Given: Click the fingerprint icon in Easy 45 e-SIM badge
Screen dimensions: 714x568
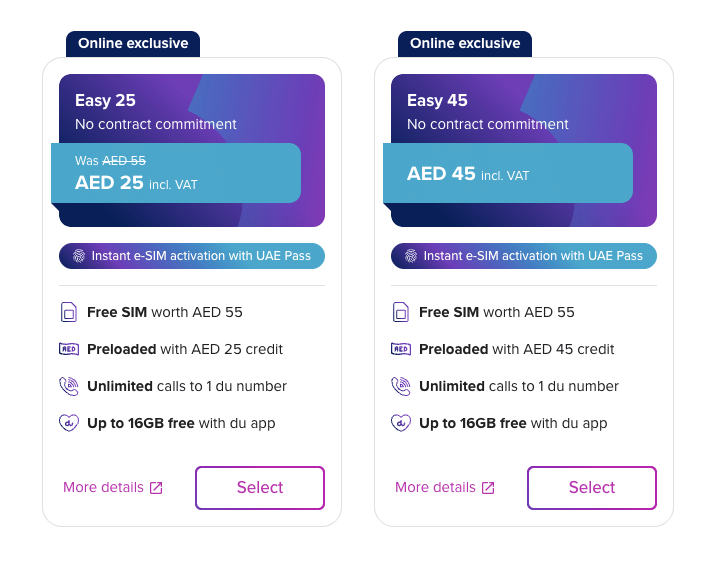Looking at the screenshot, I should coord(411,256).
